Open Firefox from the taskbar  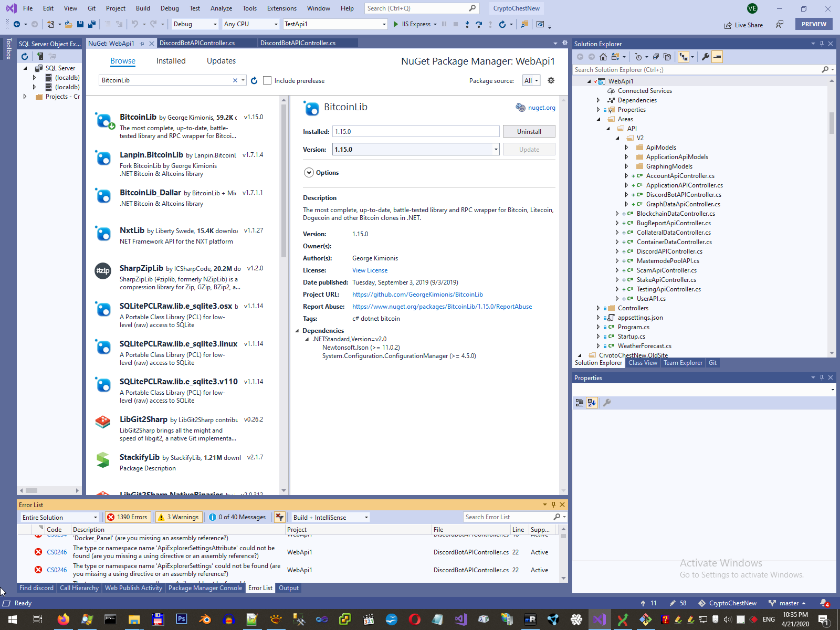pos(64,619)
